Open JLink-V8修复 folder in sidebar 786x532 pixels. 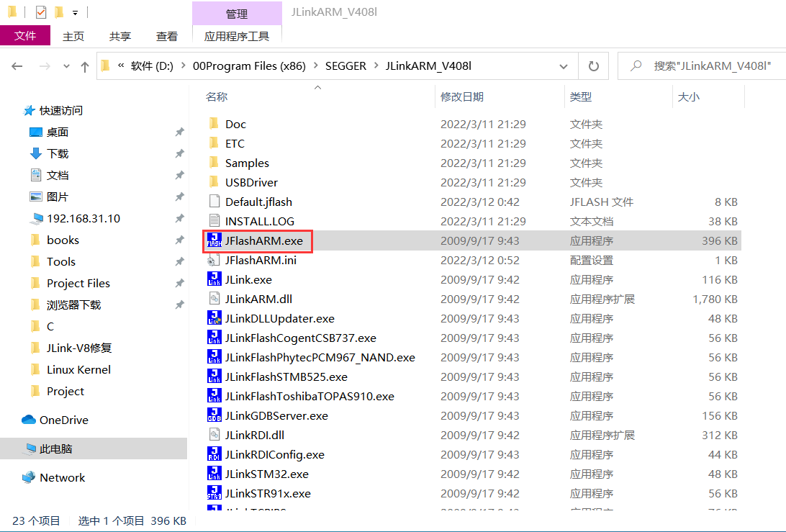pyautogui.click(x=78, y=348)
